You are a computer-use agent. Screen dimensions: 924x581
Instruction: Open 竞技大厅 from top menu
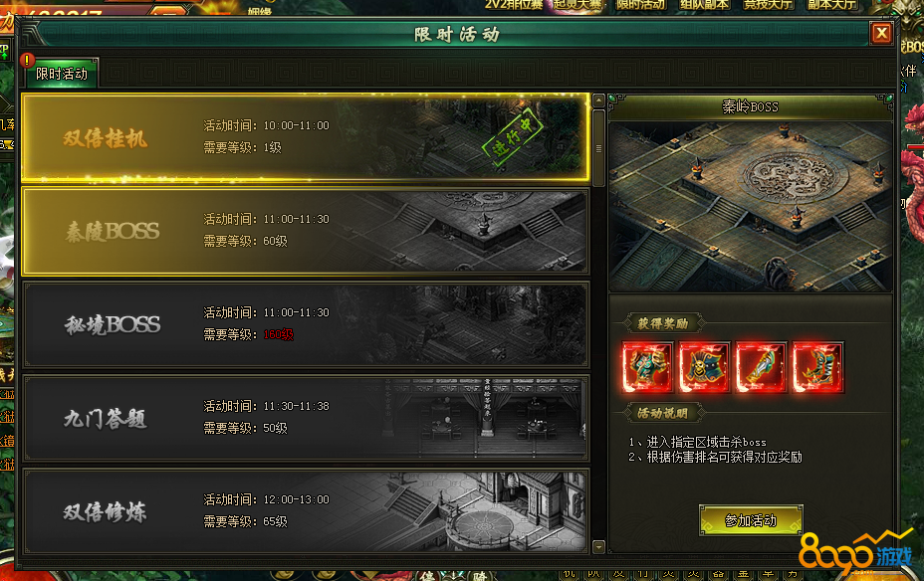(768, 5)
